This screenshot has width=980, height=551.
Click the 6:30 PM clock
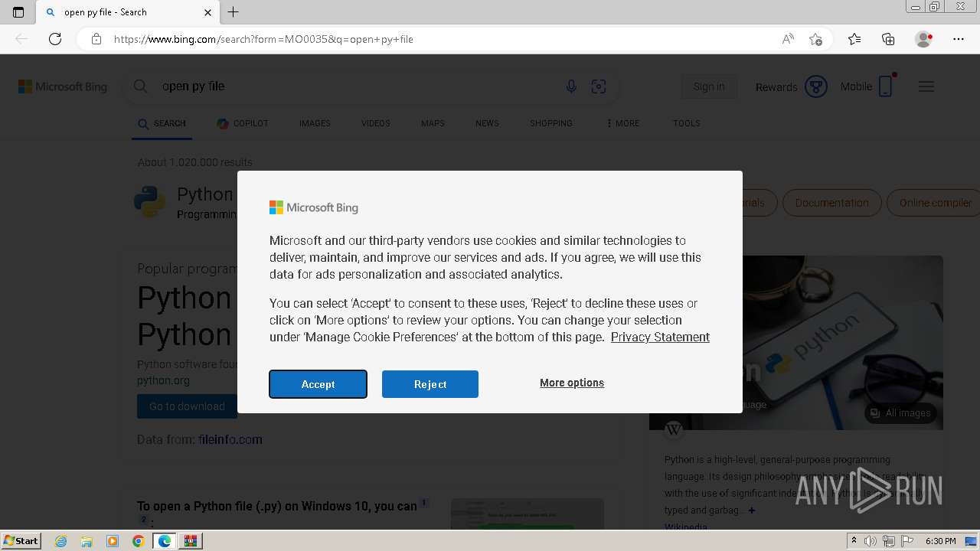pos(941,541)
